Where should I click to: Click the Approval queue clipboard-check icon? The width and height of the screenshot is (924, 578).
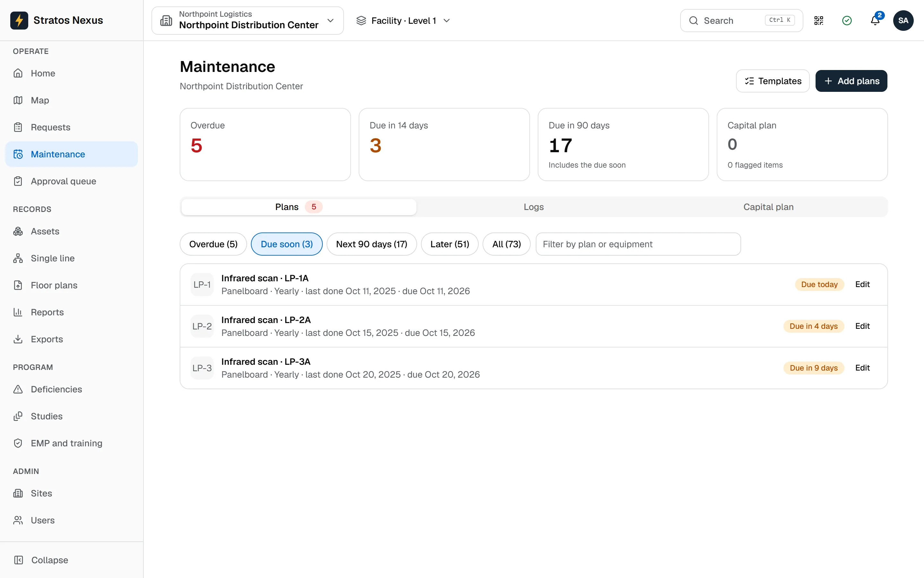[18, 181]
